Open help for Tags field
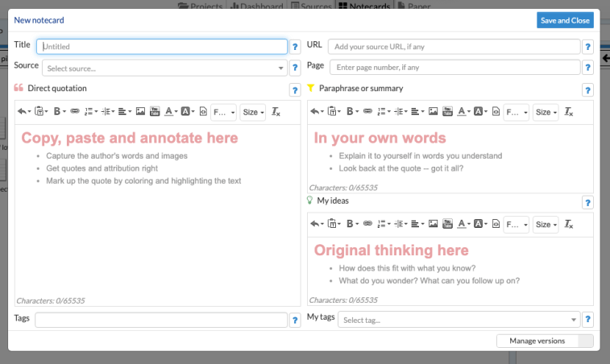The width and height of the screenshot is (610, 364). (x=295, y=320)
